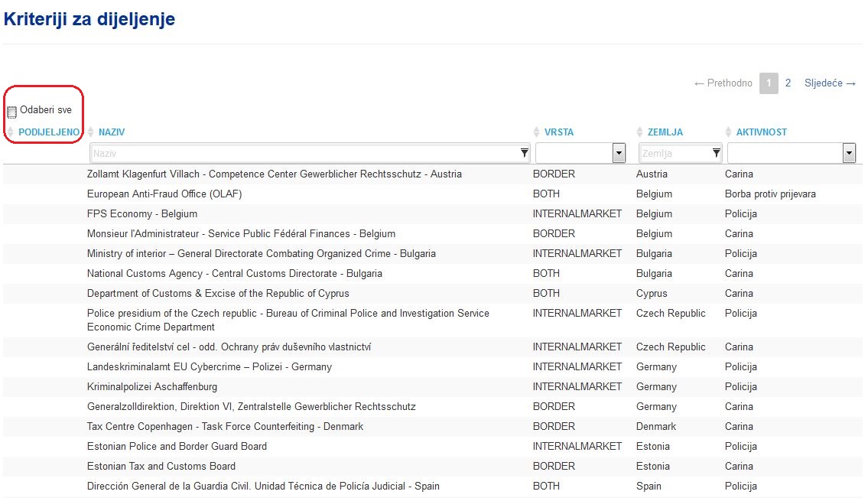This screenshot has height=498, width=868.
Task: Select Police presidium of the Czech republic
Action: tap(288, 321)
